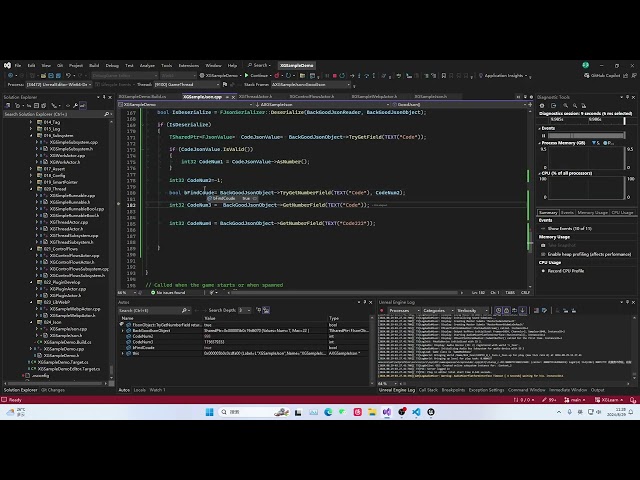Screen dimensions: 640x480
Task: Click the editor horizontal scrollbar
Action: pos(345,293)
